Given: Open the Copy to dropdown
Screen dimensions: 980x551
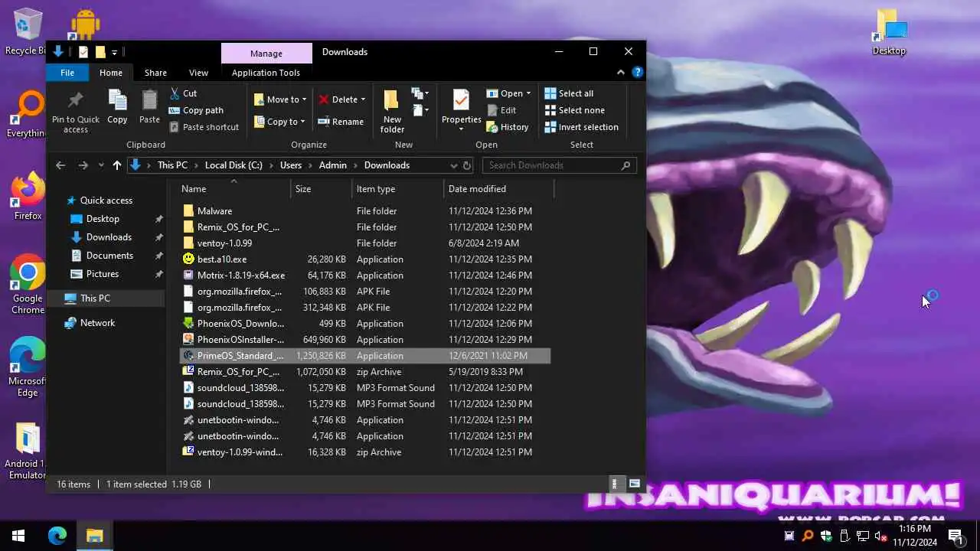Looking at the screenshot, I should tap(279, 122).
